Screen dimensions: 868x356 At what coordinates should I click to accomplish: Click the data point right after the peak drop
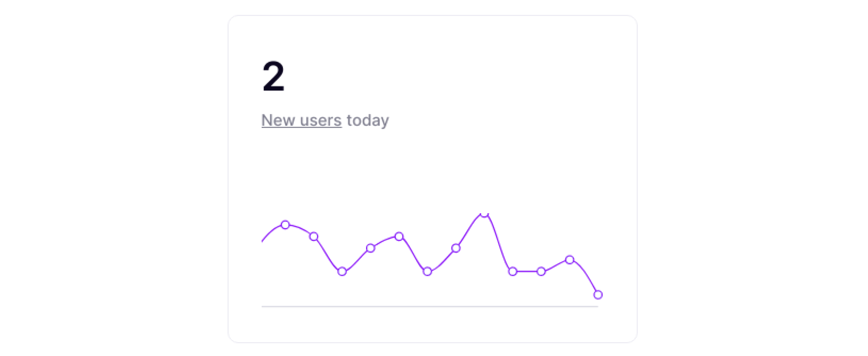tap(512, 271)
